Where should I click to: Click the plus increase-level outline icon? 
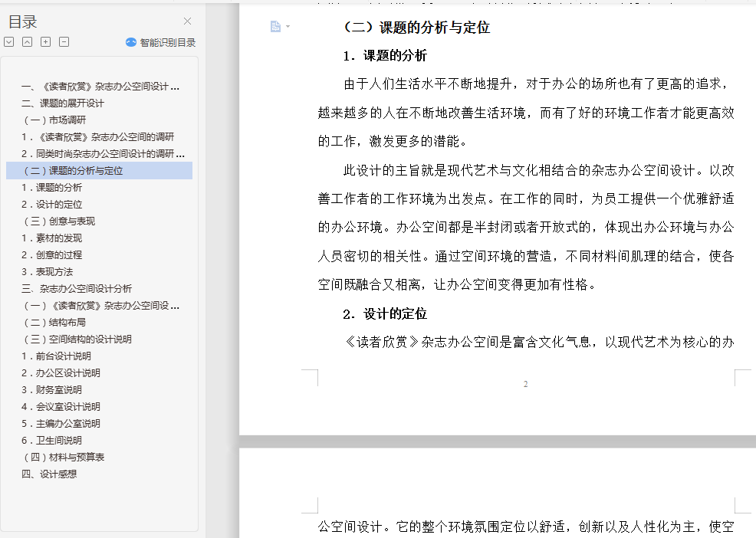click(45, 42)
